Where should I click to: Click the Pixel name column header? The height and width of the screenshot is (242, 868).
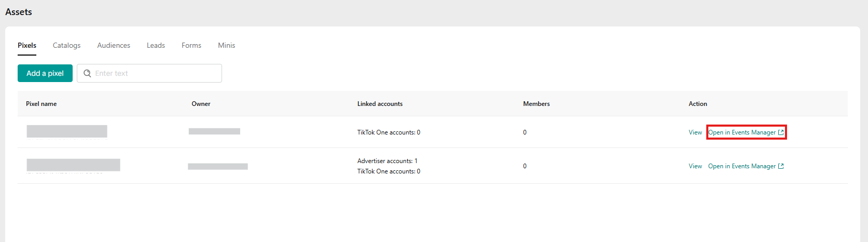[42, 104]
